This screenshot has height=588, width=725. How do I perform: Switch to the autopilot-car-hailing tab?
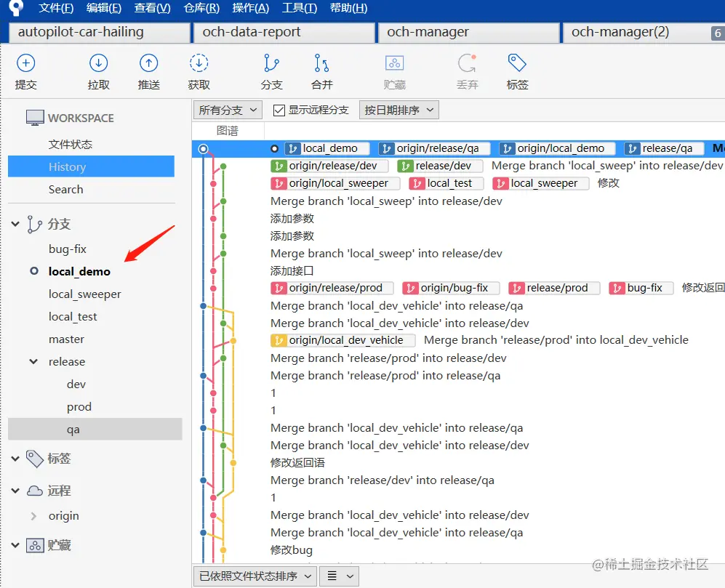click(x=100, y=33)
